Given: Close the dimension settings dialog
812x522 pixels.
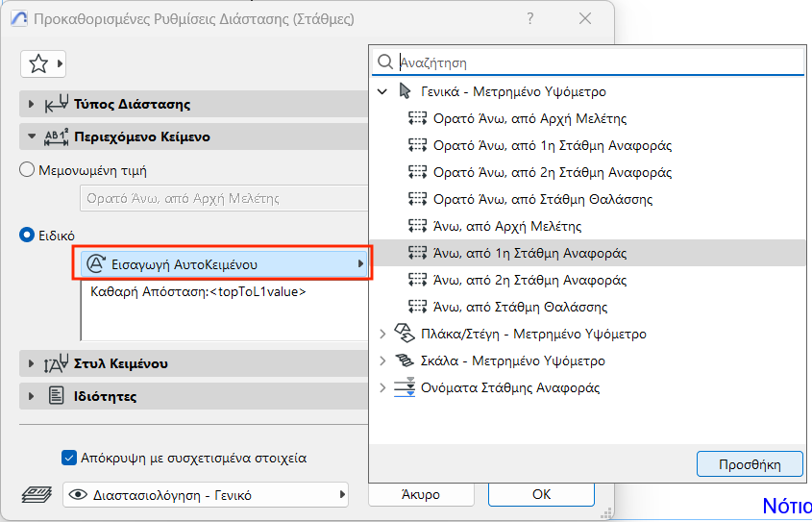Looking at the screenshot, I should pyautogui.click(x=585, y=18).
